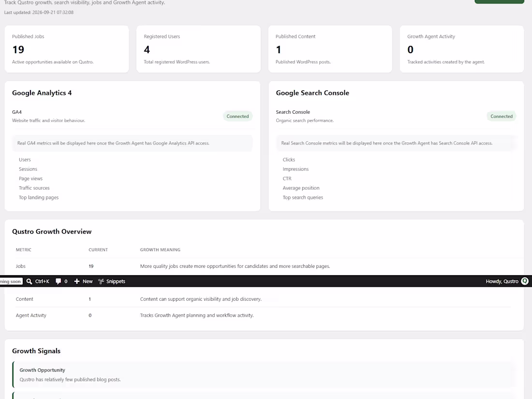
Task: Click the GA4 Connected status badge
Action: tap(237, 117)
